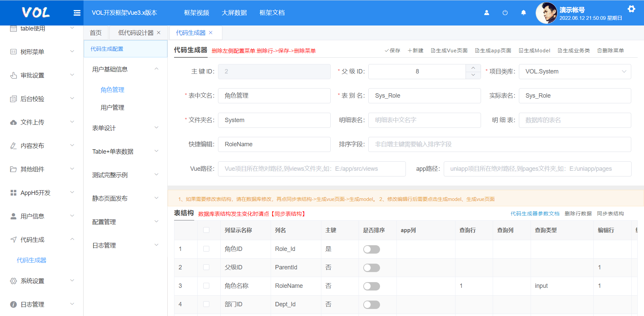Click 删除菜单 trash button
The width and height of the screenshot is (644, 316).
[x=610, y=51]
